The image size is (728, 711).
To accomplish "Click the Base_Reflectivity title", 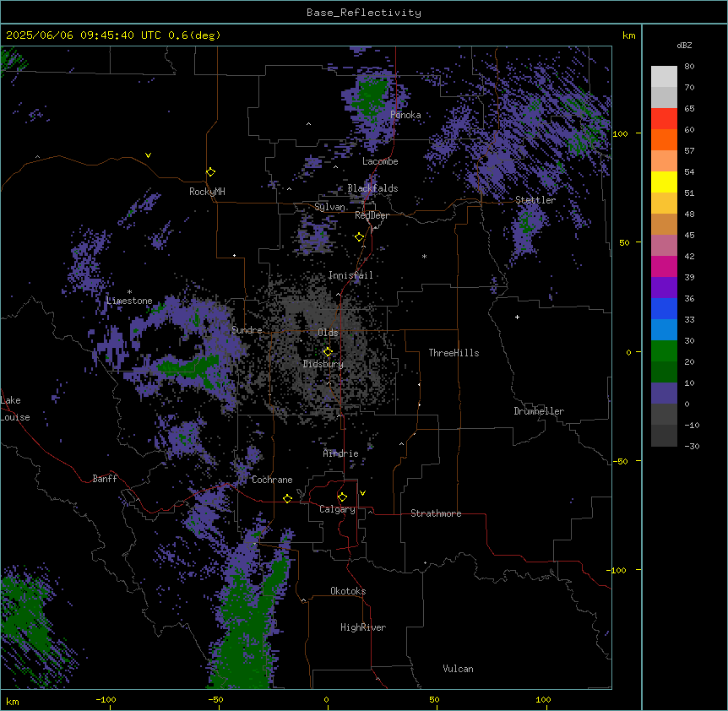I will point(364,13).
